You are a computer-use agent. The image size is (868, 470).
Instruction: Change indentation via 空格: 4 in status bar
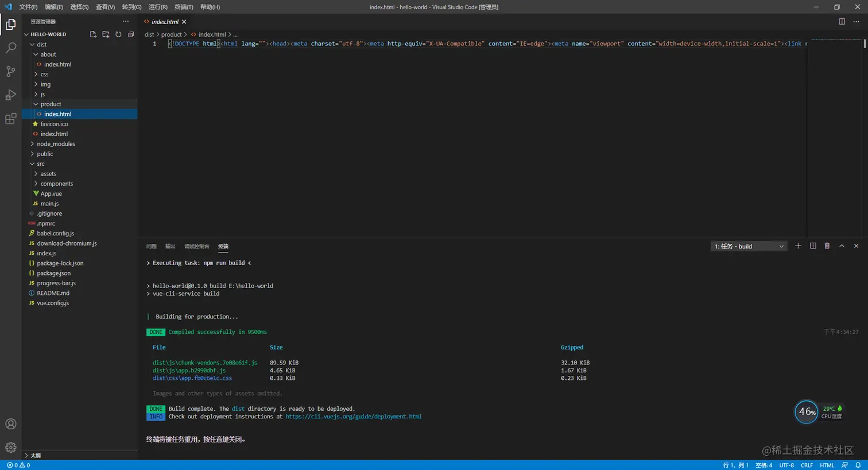(764, 465)
